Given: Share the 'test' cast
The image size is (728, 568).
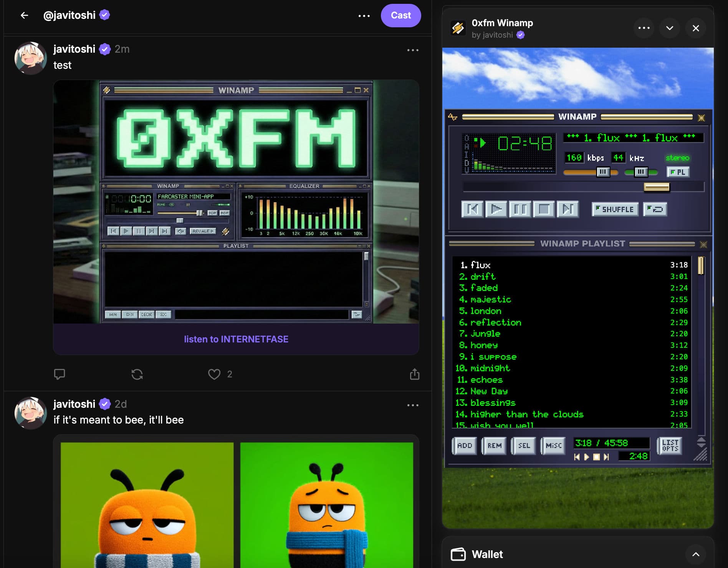Looking at the screenshot, I should pos(414,374).
